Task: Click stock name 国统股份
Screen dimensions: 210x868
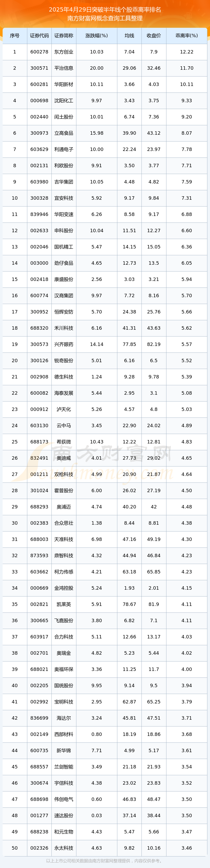Action: tap(64, 686)
